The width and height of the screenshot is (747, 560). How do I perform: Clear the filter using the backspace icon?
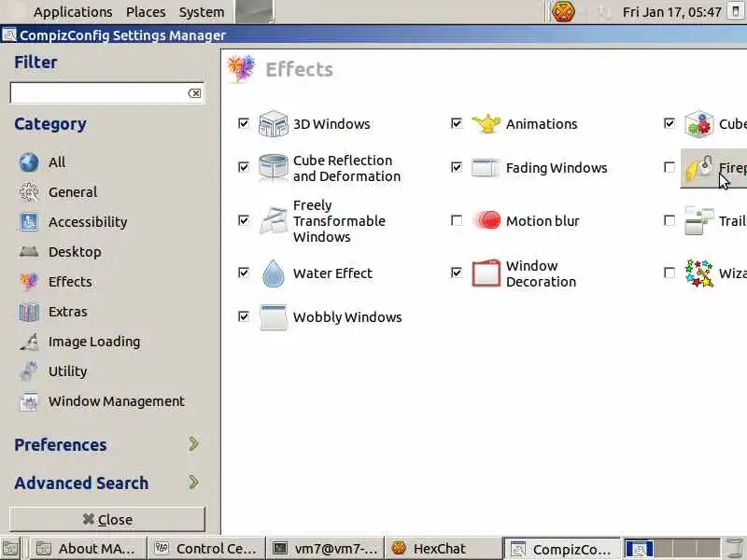tap(194, 93)
